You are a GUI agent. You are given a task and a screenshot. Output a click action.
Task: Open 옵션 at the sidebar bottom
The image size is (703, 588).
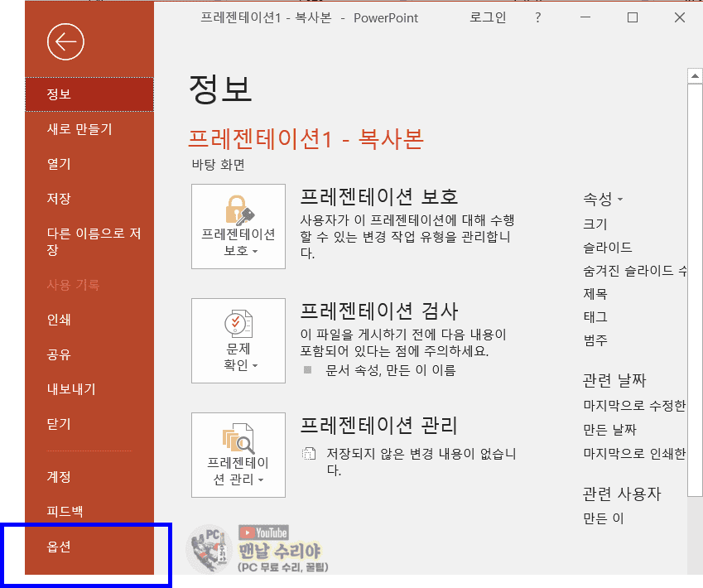click(x=59, y=547)
